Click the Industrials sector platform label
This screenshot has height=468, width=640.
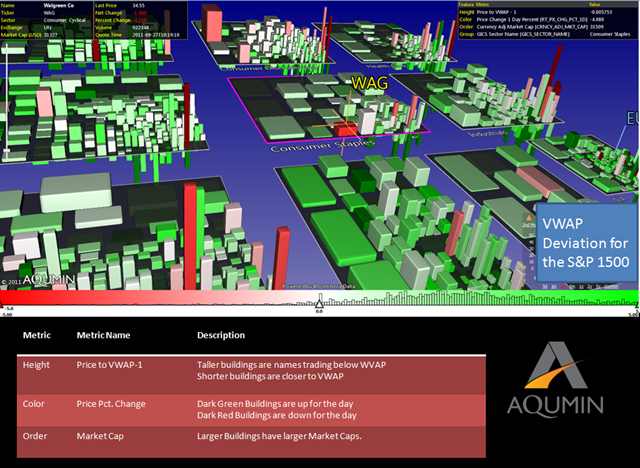point(486,133)
